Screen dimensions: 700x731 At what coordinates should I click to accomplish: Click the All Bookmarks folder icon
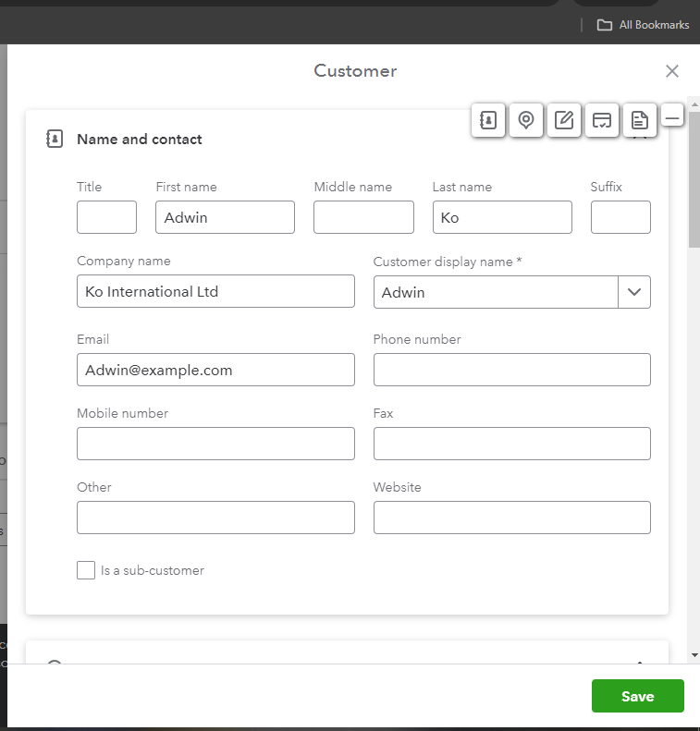(x=605, y=25)
